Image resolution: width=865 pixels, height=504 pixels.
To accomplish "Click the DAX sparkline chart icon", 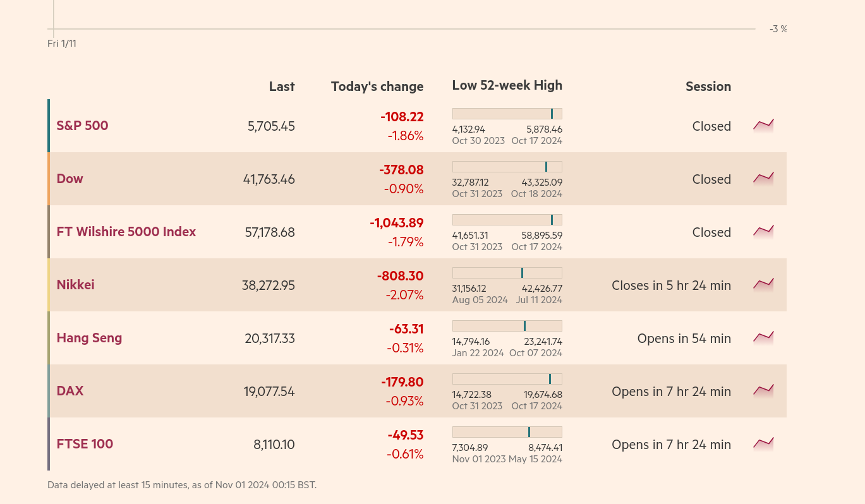I will (x=763, y=390).
